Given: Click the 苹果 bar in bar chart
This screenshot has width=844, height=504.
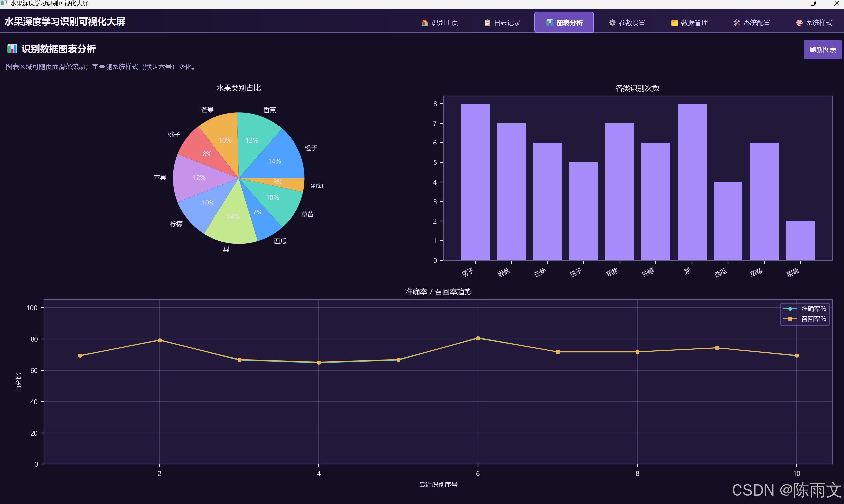Looking at the screenshot, I should point(620,192).
